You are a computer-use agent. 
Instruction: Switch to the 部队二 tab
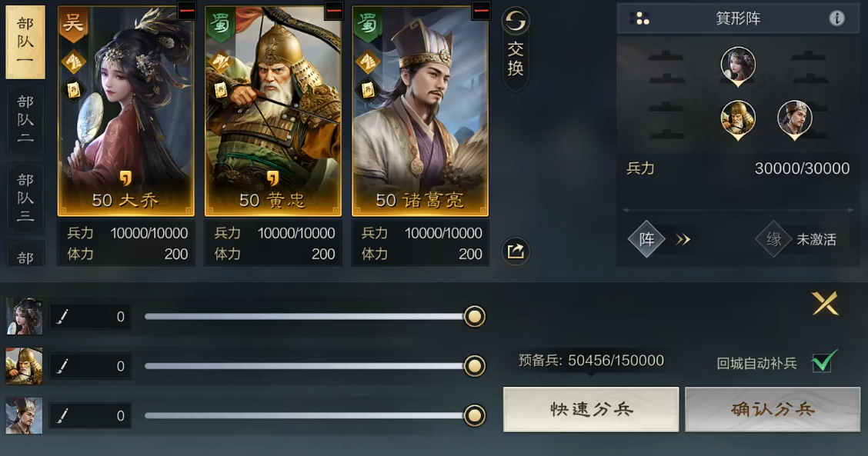point(25,119)
